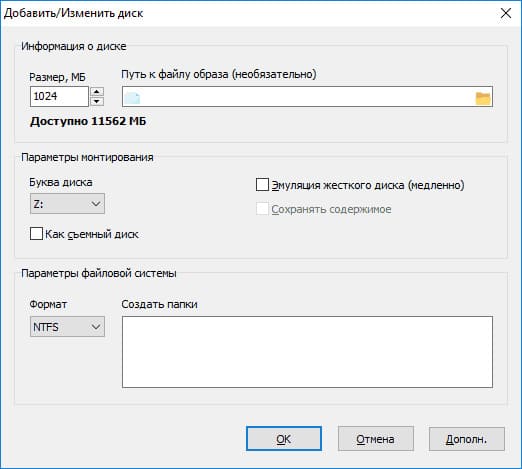This screenshot has height=469, width=522.
Task: Confirm with the OK button
Action: tap(284, 439)
